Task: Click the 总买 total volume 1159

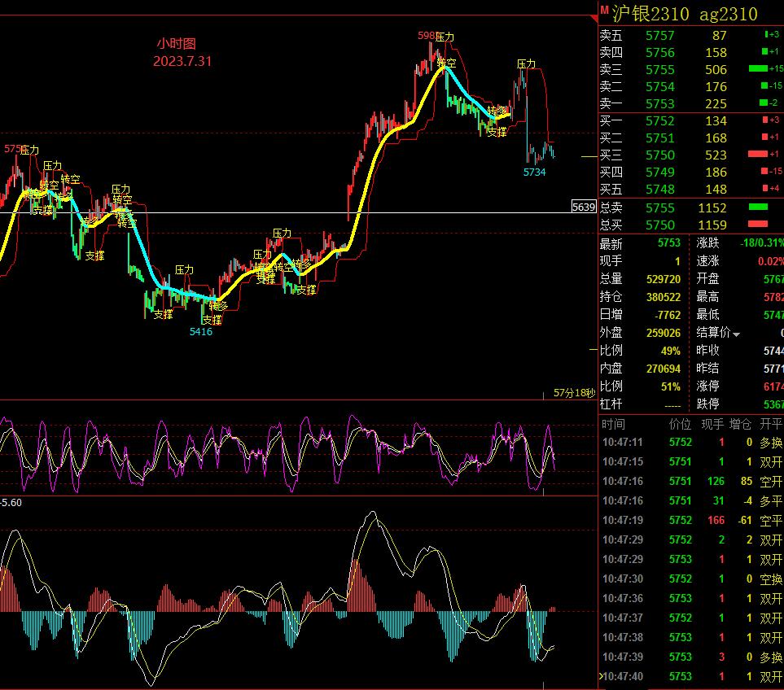Action: click(x=712, y=225)
